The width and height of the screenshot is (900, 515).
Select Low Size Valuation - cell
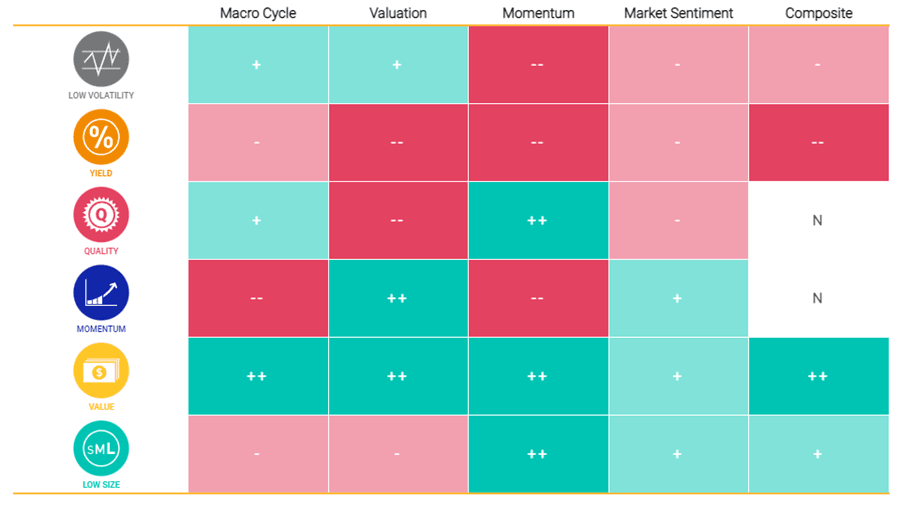coord(398,454)
